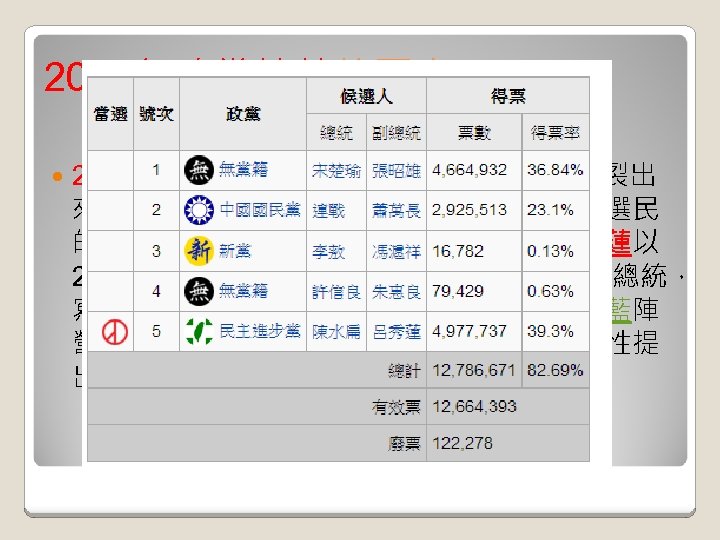The image size is (720, 540).
Task: Click the 政黨 column header
Action: pyautogui.click(x=243, y=114)
